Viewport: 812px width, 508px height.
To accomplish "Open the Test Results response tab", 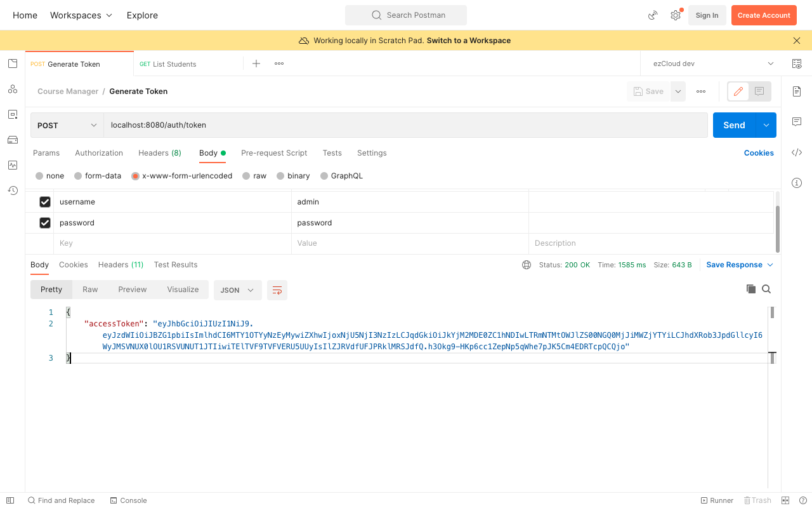I will (x=176, y=265).
